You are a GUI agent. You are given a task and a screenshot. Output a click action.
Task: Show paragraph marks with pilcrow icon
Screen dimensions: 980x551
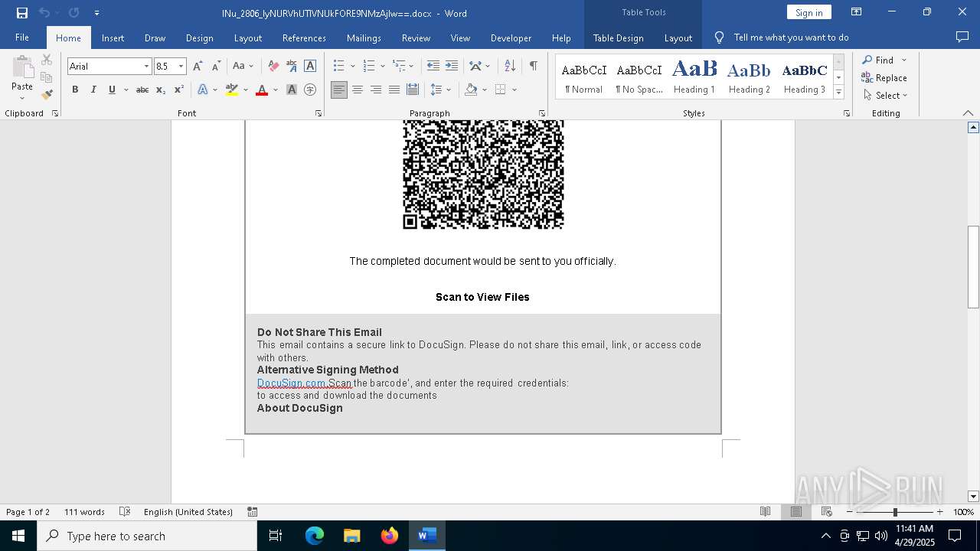click(x=533, y=67)
